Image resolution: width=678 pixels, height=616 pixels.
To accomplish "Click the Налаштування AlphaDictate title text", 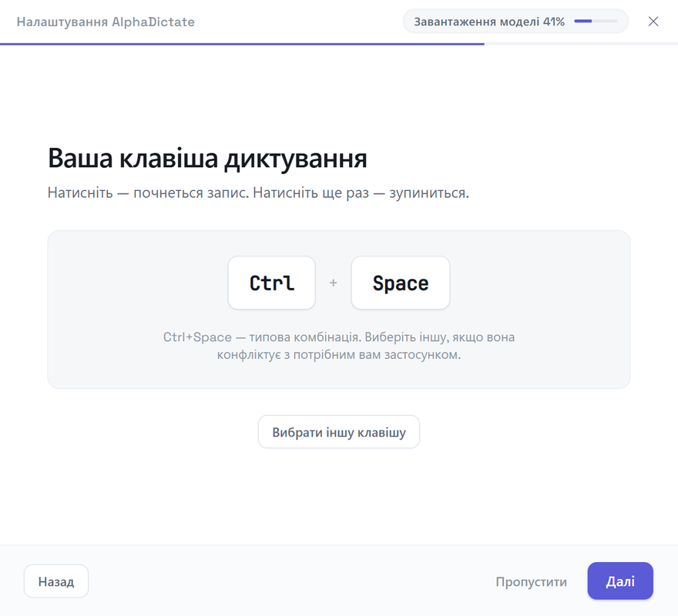I will point(106,22).
